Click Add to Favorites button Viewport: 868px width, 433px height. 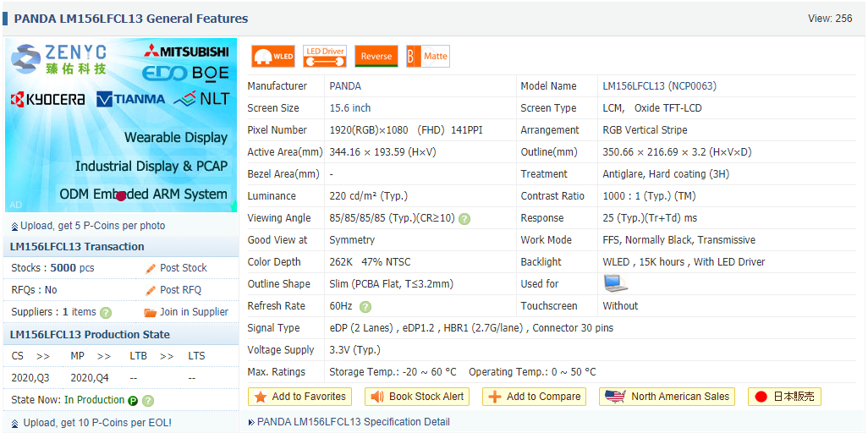(299, 397)
